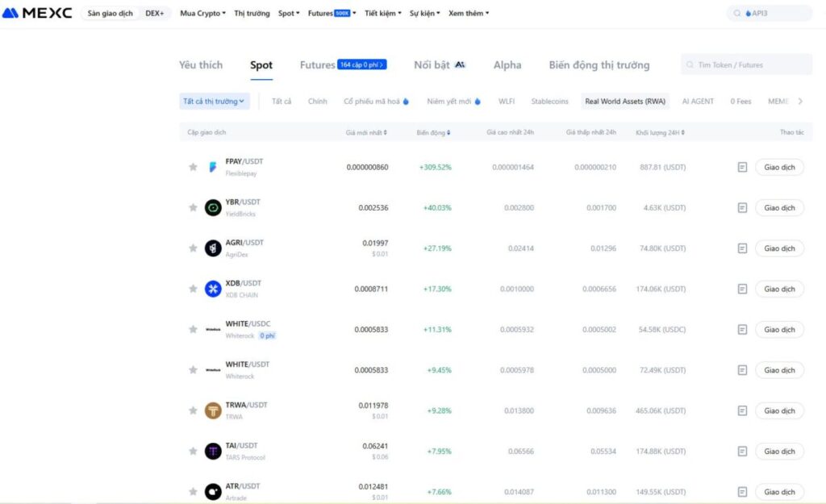Click the TRWA coin icon
The height and width of the screenshot is (504, 826).
click(x=213, y=410)
